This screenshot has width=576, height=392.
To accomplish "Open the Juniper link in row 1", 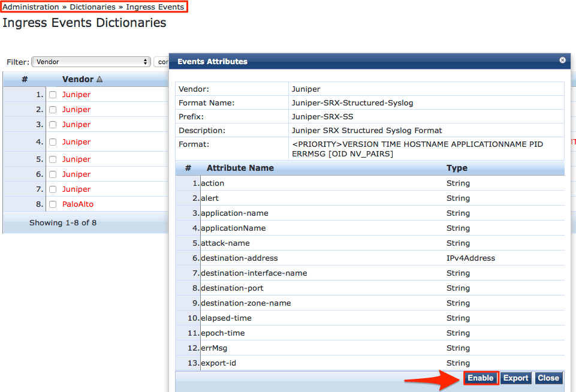I will click(x=76, y=95).
